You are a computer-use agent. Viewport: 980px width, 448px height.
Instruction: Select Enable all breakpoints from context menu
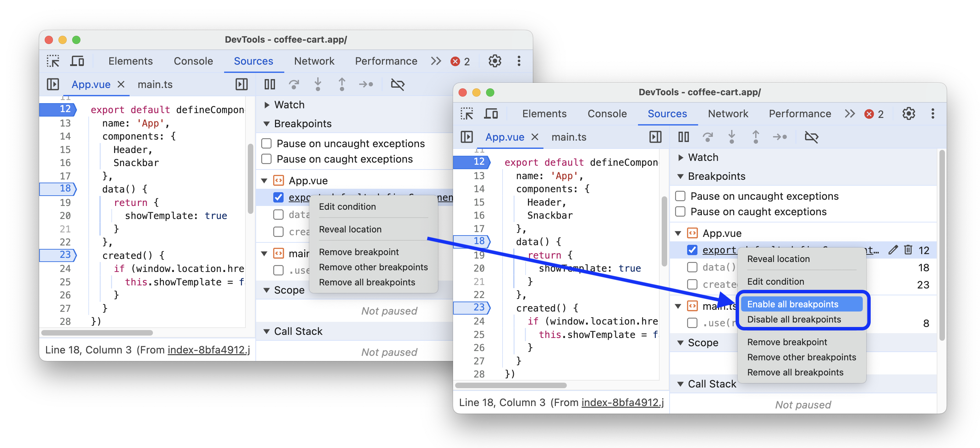click(793, 304)
